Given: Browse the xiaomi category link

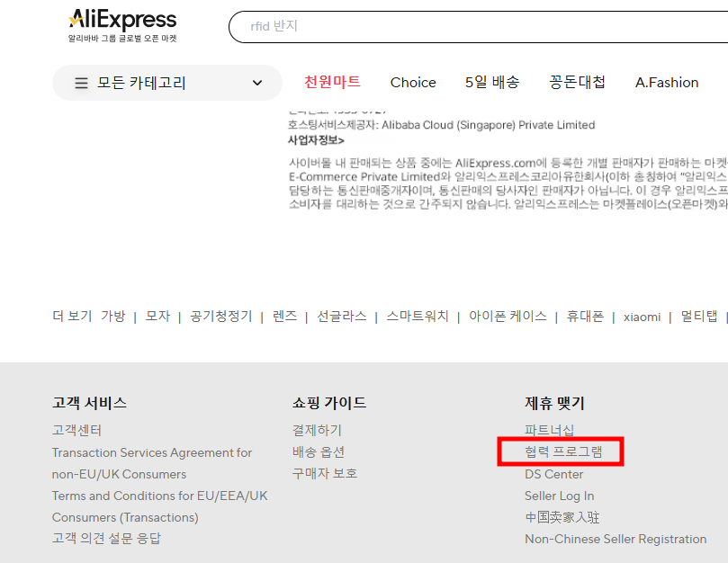Looking at the screenshot, I should [642, 317].
